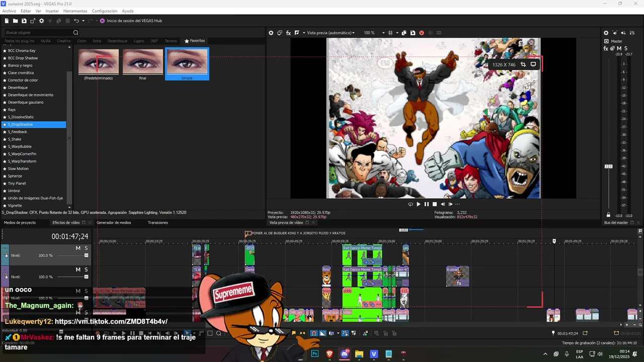Viewport: 644px width, 362px height.
Task: Mute the Master bus
Action: (619, 48)
